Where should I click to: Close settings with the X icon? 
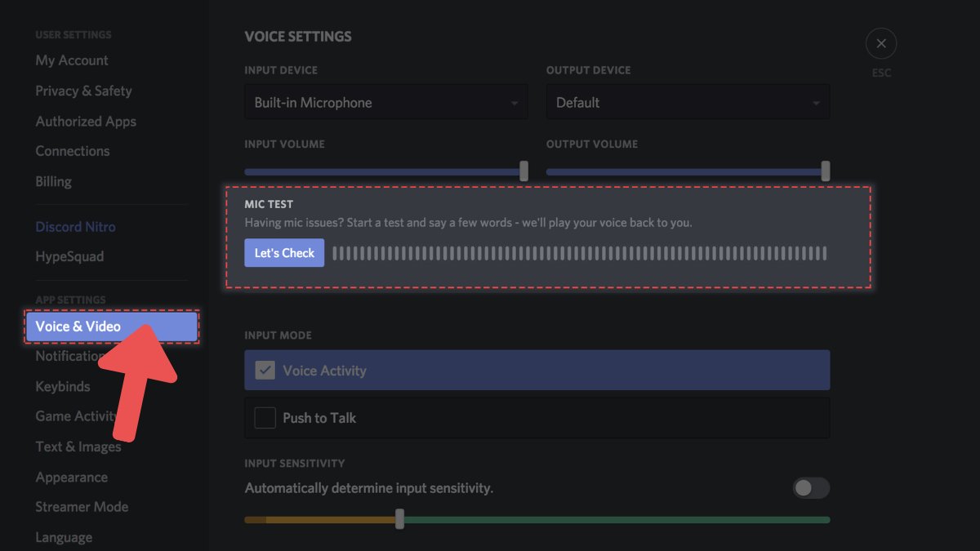880,44
